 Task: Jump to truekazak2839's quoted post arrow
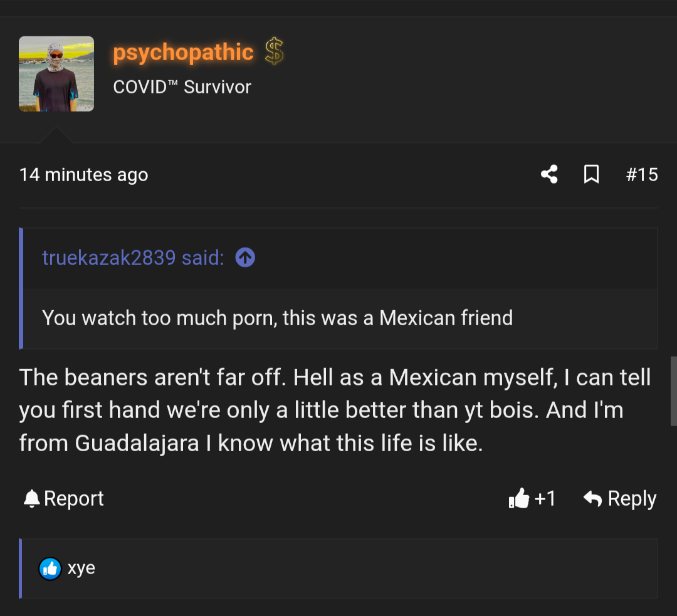(x=245, y=258)
